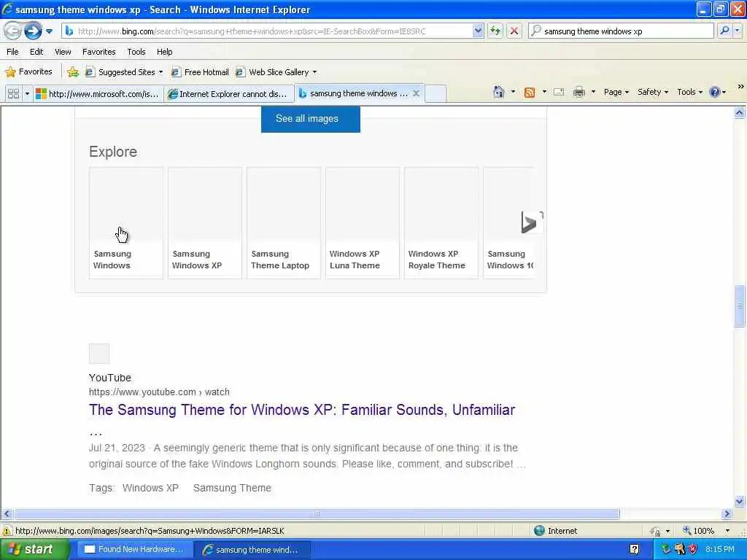The image size is (747, 560).
Task: Expand Web Slice Gallery dropdown arrow
Action: coord(314,72)
